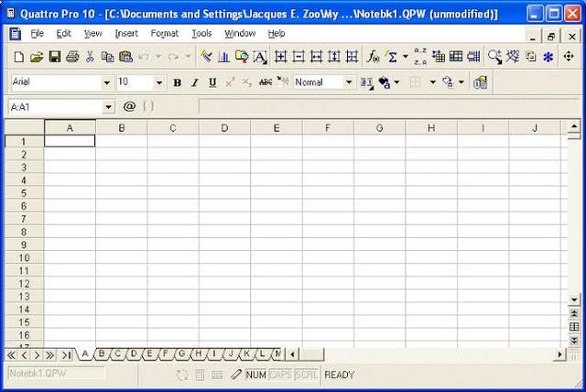Click the fill color paint bucket icon
Image resolution: width=586 pixels, height=392 pixels.
(385, 82)
